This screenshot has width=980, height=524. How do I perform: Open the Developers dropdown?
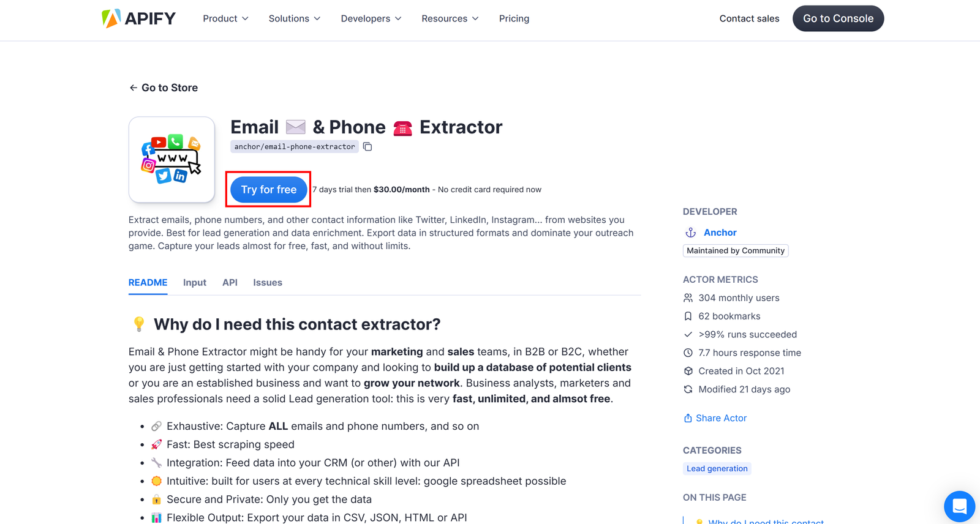coord(371,18)
